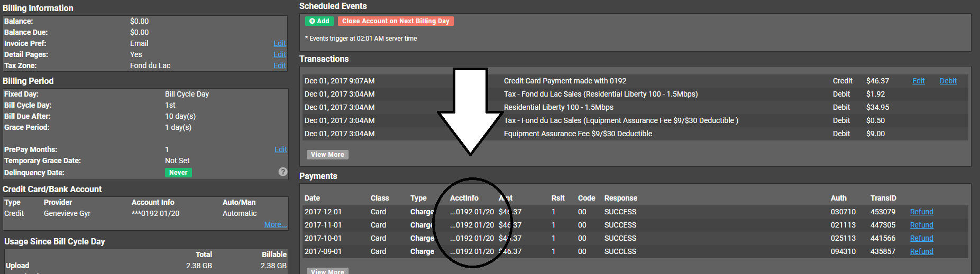Click the Delinquency Date help question icon
980x274 pixels.
coord(283,172)
